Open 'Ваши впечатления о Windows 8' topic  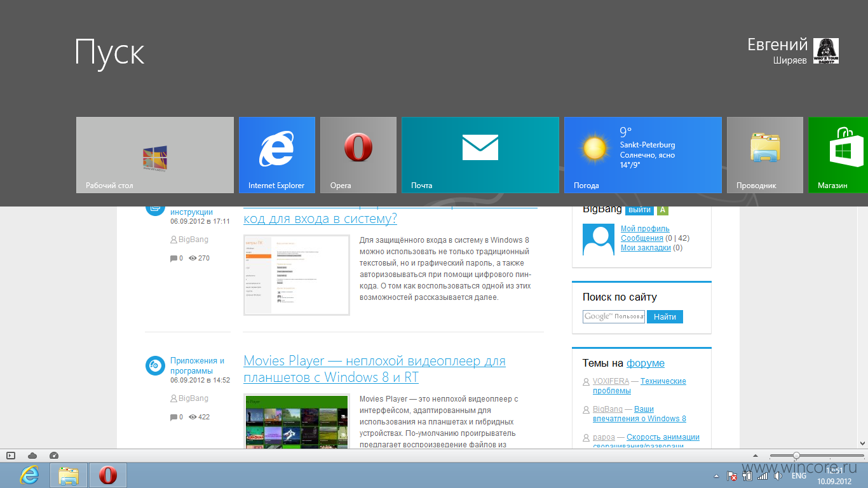pos(639,414)
